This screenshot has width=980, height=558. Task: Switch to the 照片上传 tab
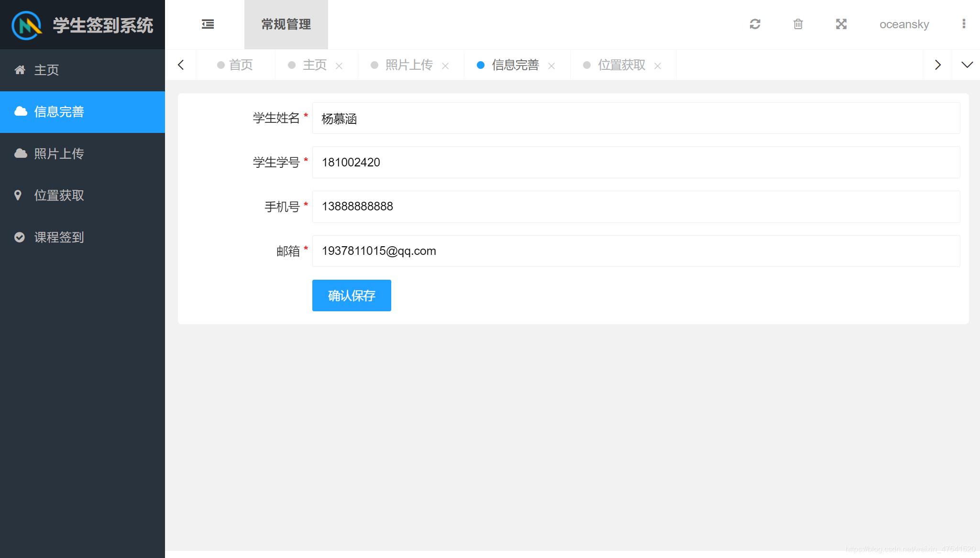(x=409, y=65)
